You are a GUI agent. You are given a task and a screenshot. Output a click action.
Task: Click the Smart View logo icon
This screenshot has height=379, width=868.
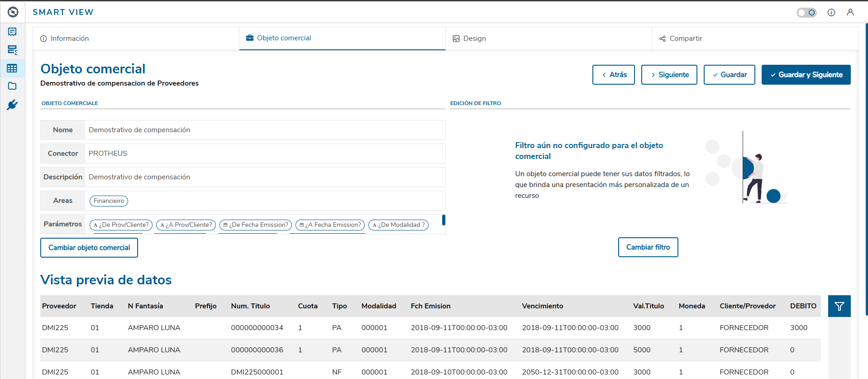13,12
